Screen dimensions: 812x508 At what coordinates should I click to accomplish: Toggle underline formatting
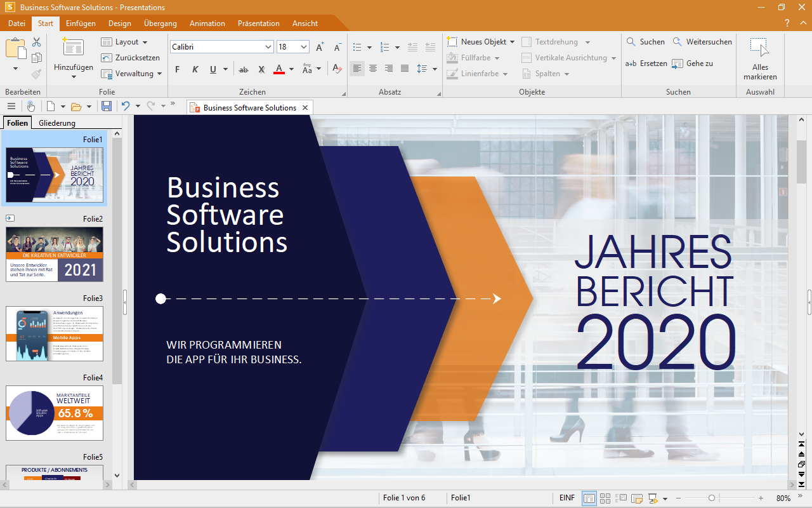pos(213,69)
